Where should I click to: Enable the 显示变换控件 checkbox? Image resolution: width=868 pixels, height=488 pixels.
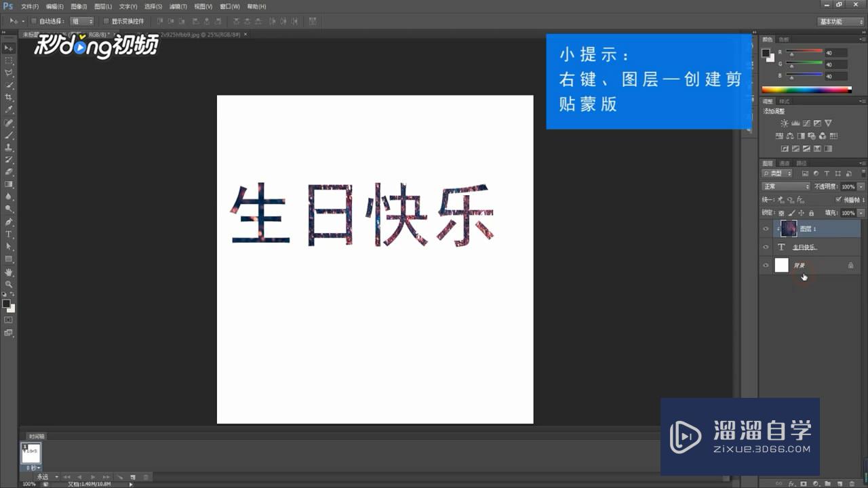[x=106, y=21]
